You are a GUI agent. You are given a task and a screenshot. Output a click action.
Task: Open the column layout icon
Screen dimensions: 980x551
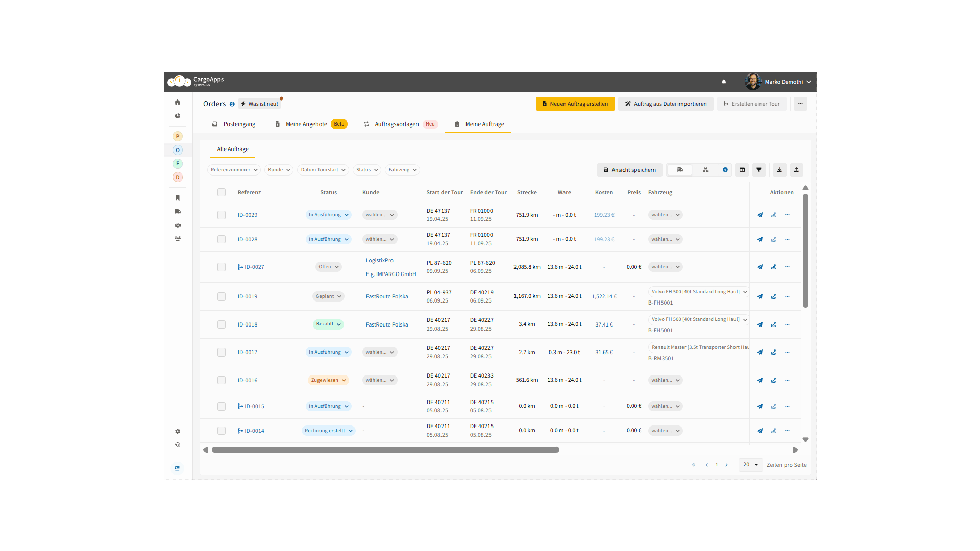(742, 170)
